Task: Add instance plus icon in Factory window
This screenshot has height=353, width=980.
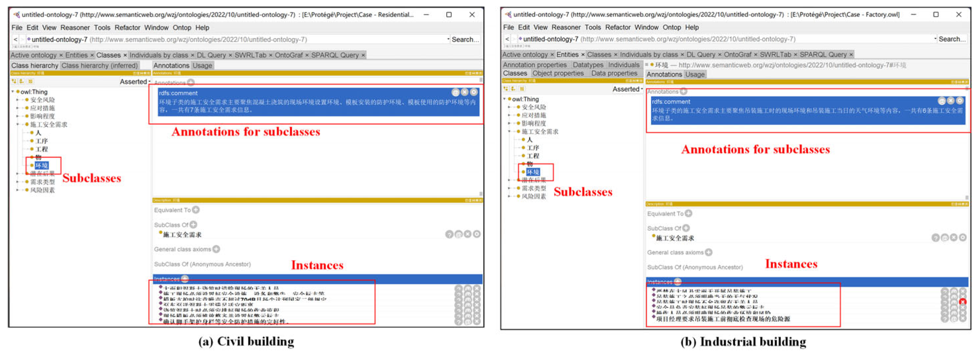Action: click(x=678, y=282)
